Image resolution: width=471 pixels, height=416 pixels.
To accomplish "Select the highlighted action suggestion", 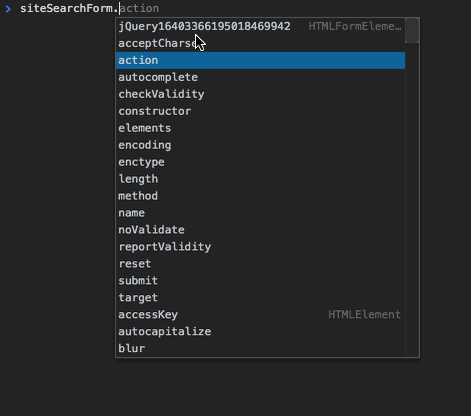I will coord(260,60).
